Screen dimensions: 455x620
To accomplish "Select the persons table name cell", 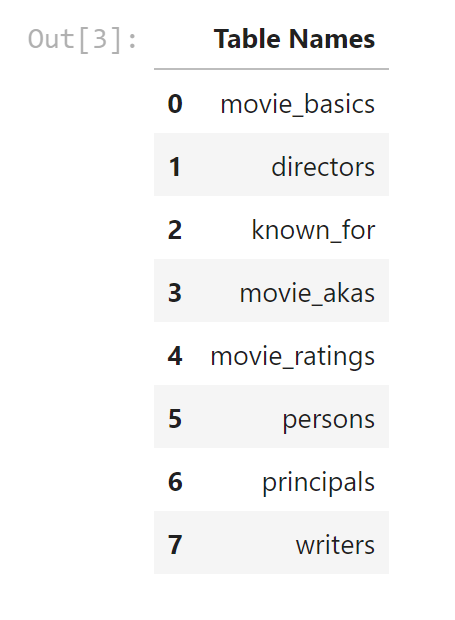I will click(328, 419).
